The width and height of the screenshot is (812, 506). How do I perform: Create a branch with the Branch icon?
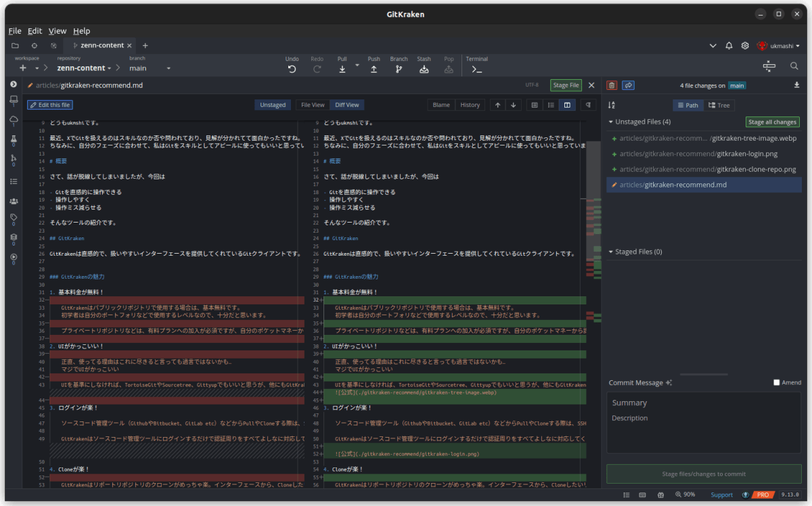(x=399, y=68)
